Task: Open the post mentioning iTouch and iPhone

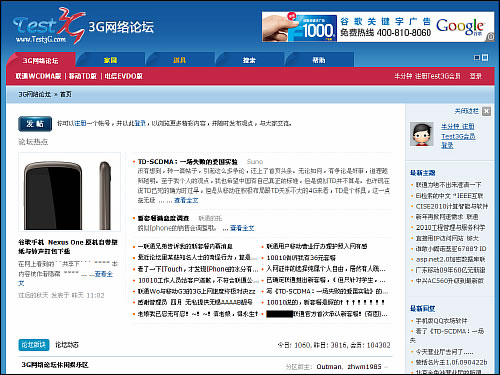Action: tap(198, 269)
